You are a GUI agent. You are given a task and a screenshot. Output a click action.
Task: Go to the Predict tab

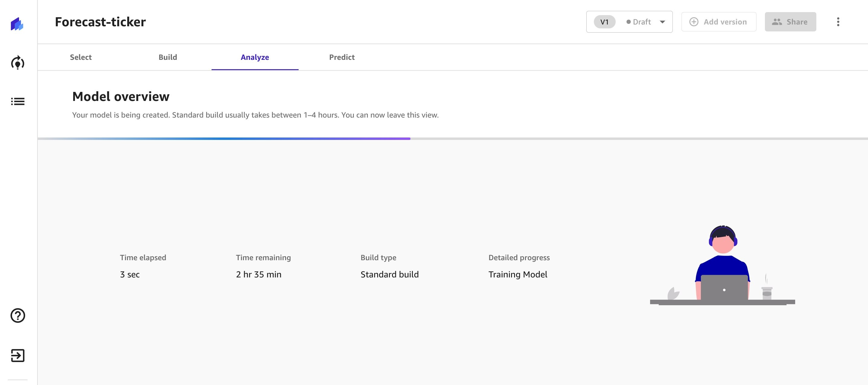pyautogui.click(x=342, y=57)
